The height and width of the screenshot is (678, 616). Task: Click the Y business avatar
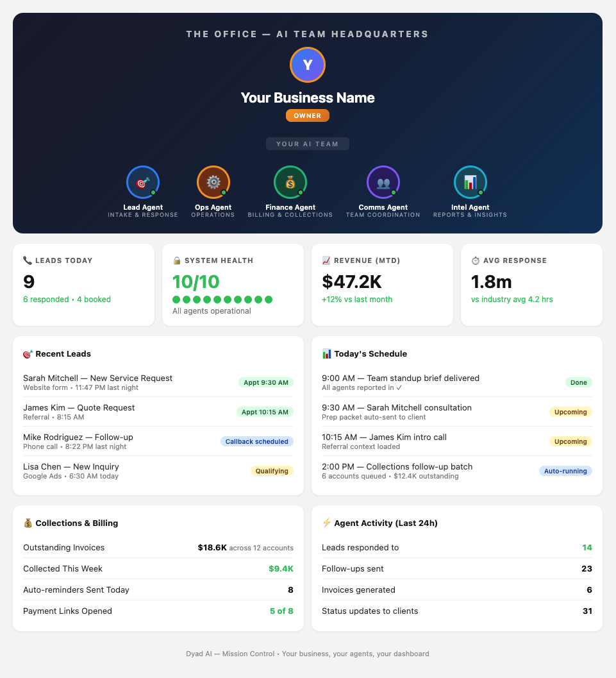[x=308, y=65]
